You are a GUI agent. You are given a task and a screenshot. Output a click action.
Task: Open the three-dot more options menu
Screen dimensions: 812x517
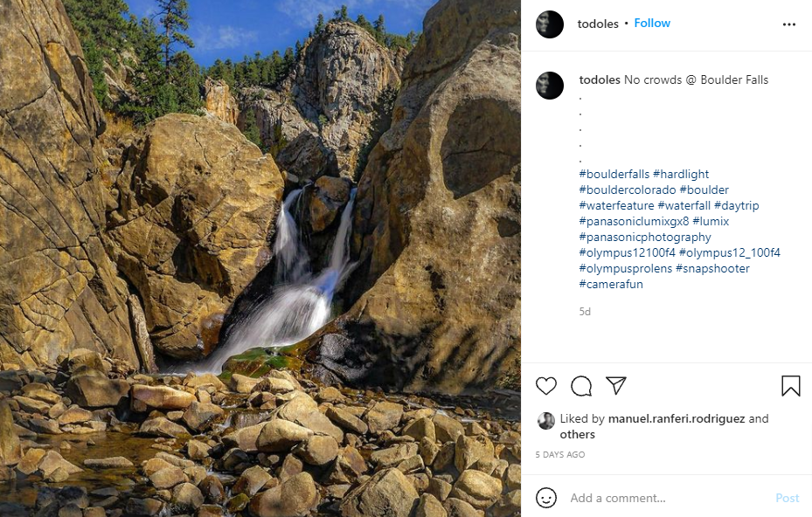click(x=789, y=24)
